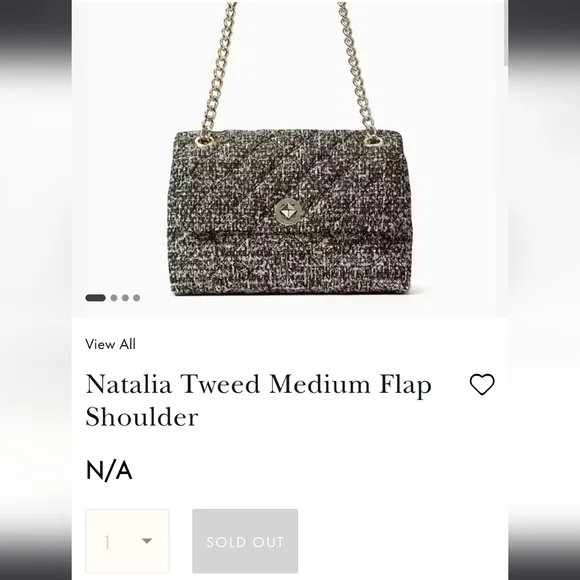
Task: Click the greyed Sold Out button
Action: click(x=245, y=541)
